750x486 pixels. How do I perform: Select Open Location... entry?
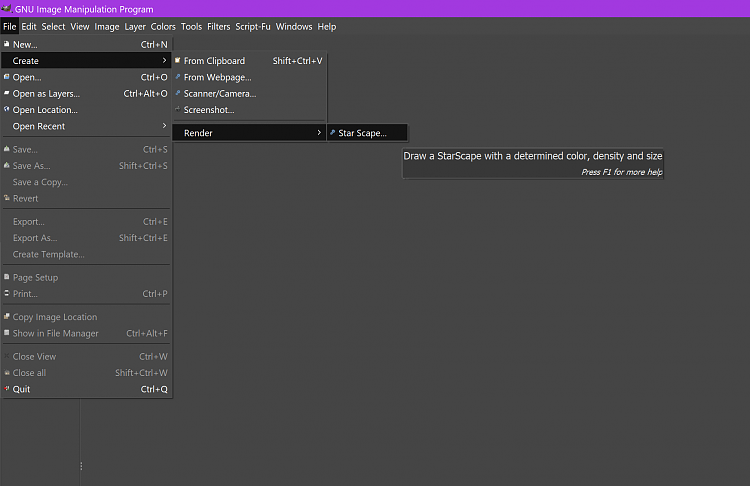point(87,110)
